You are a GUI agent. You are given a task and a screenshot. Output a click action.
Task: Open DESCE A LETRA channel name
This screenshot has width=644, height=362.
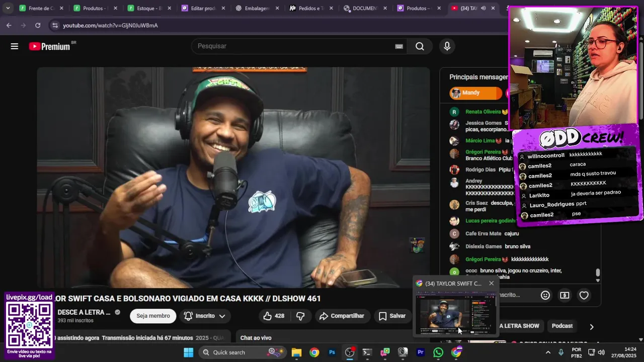coord(84,312)
